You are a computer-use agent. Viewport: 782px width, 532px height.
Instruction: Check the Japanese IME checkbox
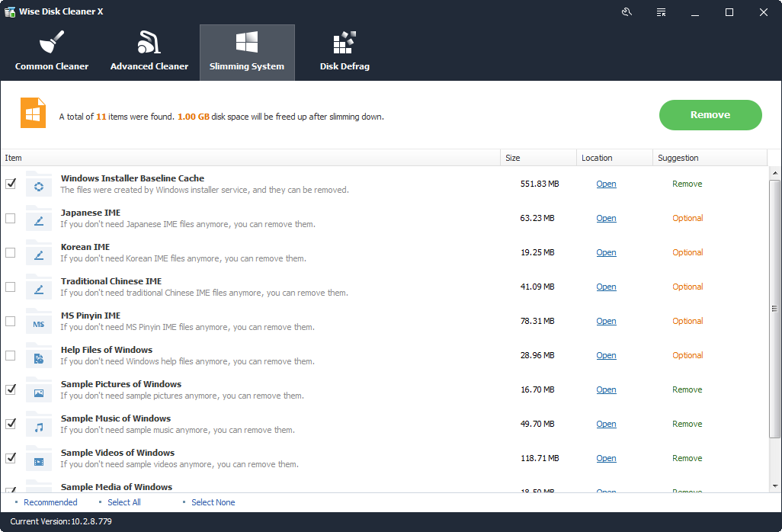pyautogui.click(x=11, y=219)
